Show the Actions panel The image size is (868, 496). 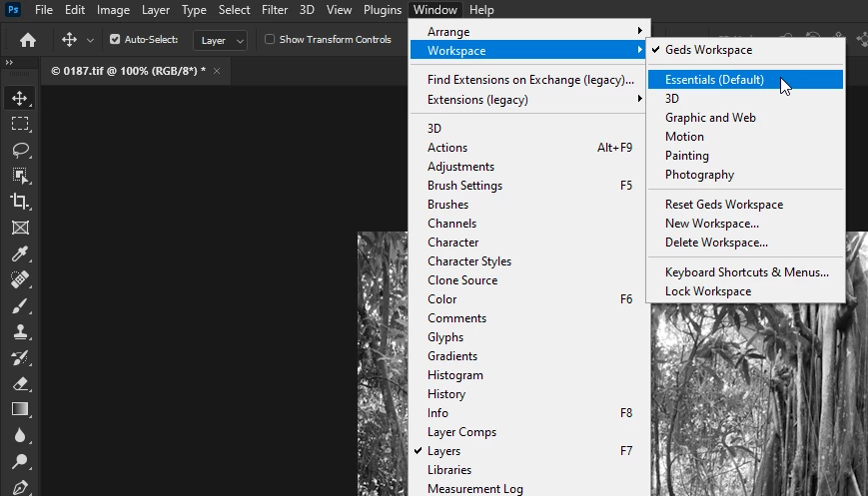pos(528,148)
